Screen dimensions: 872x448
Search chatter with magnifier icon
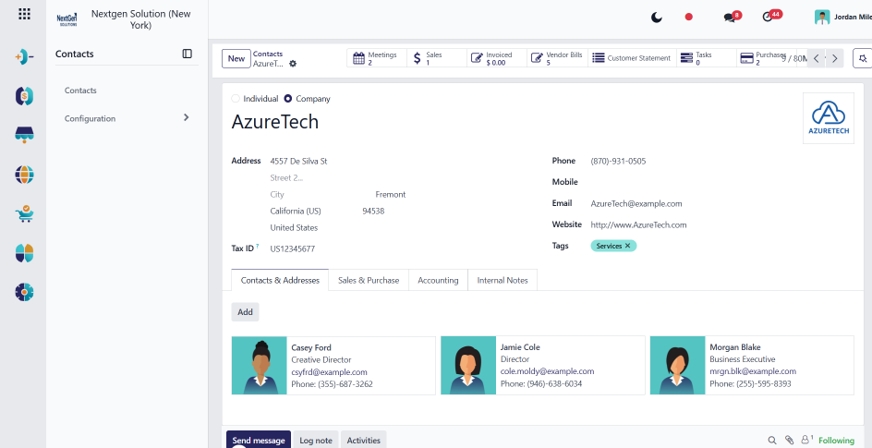tap(772, 440)
